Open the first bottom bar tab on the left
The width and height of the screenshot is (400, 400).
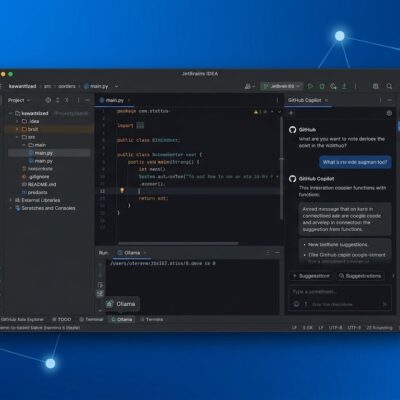(x=22, y=319)
